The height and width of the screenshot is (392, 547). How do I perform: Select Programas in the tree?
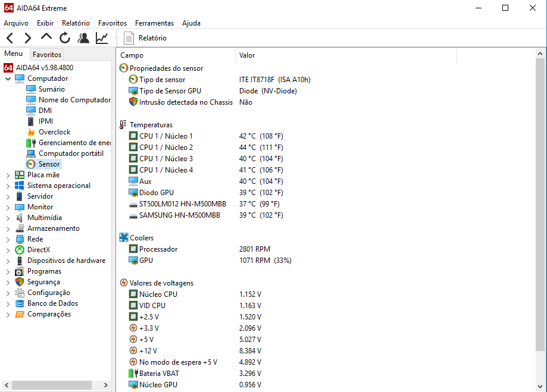44,271
